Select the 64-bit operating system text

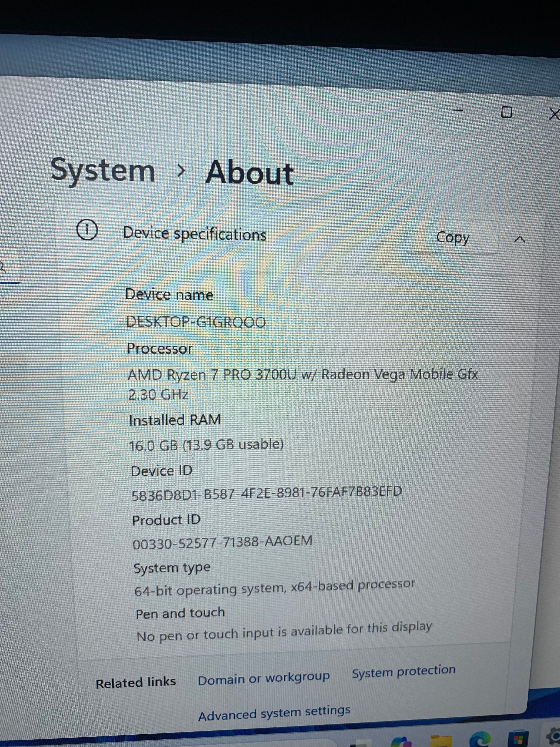click(274, 588)
